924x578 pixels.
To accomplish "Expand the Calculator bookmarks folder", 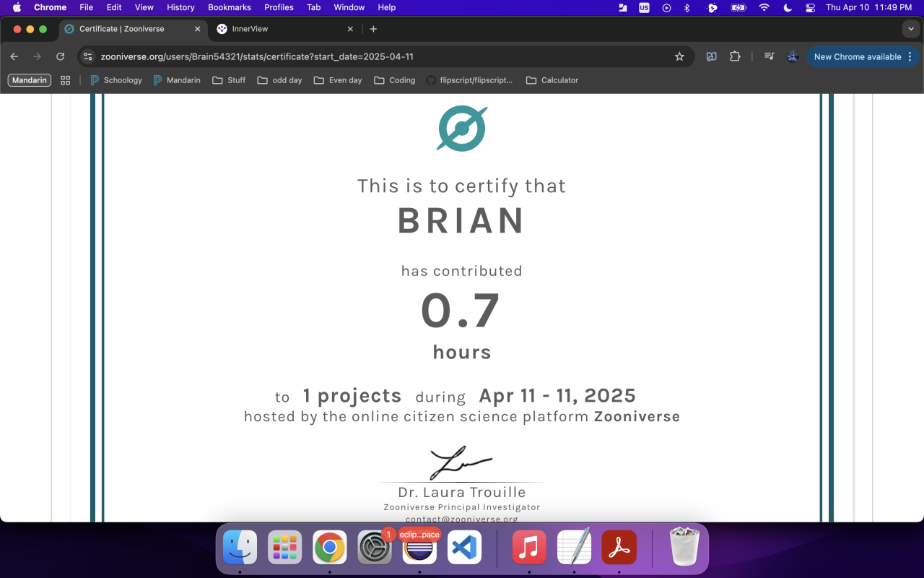I will (x=552, y=80).
